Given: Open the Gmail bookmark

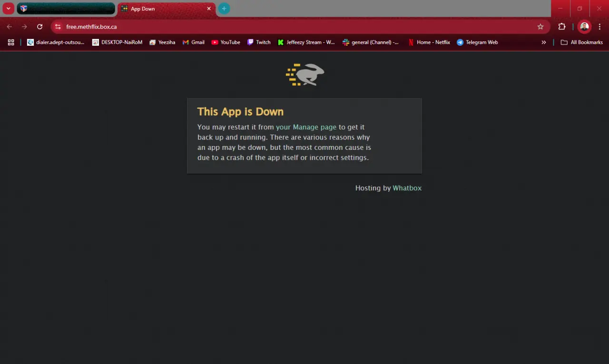Looking at the screenshot, I should [194, 42].
